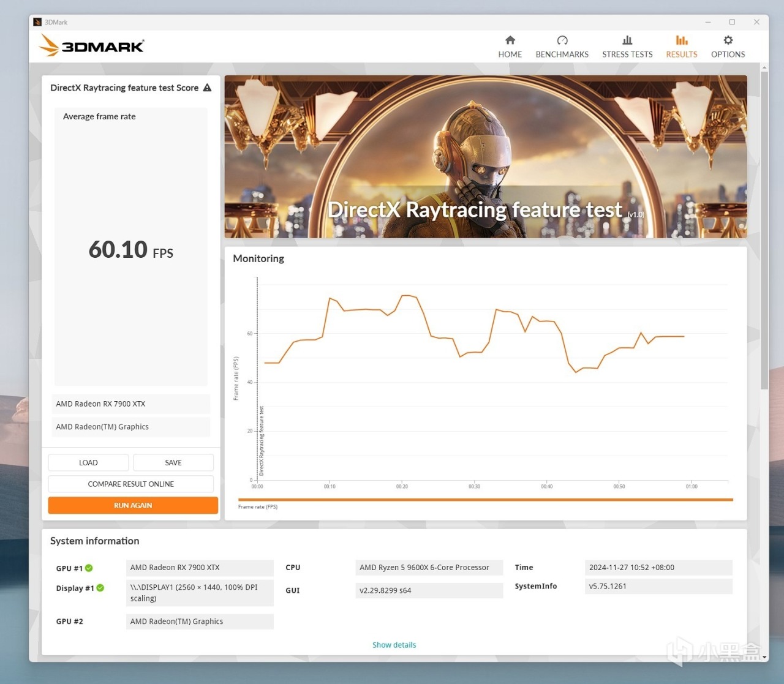The image size is (784, 684).
Task: Close the 3DMark window
Action: click(756, 22)
